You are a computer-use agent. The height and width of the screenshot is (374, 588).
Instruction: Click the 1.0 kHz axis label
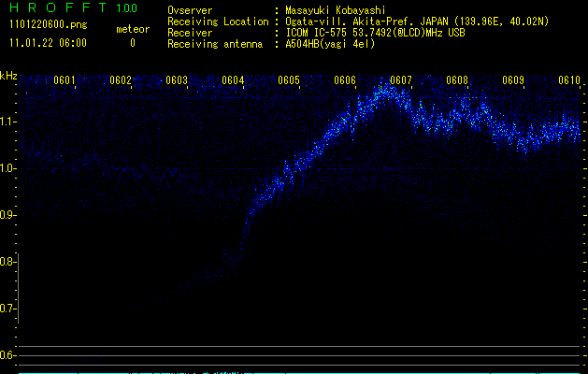coord(7,168)
